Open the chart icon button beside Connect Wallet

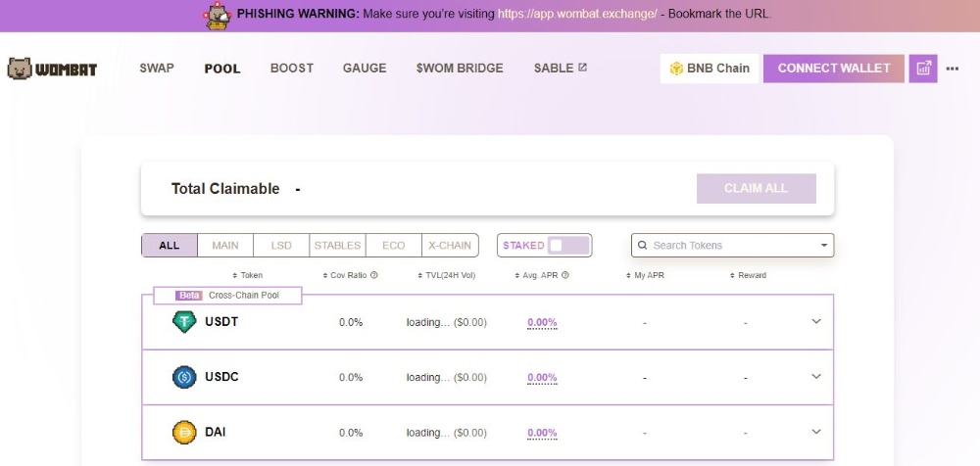pos(923,69)
